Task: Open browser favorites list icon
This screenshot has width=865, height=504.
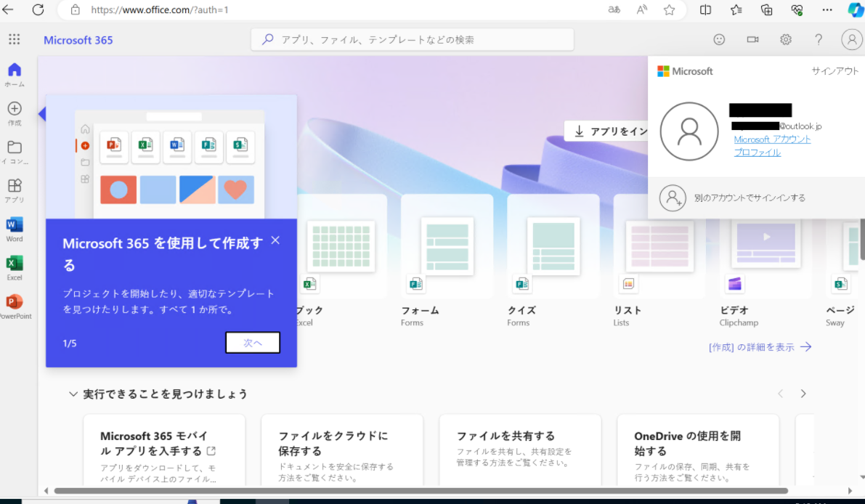Action: (736, 9)
